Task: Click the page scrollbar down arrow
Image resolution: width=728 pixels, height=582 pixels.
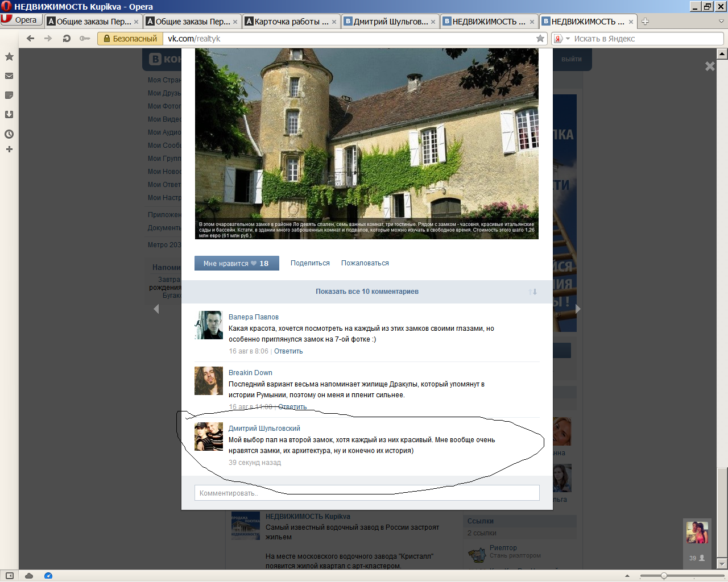Action: click(722, 564)
